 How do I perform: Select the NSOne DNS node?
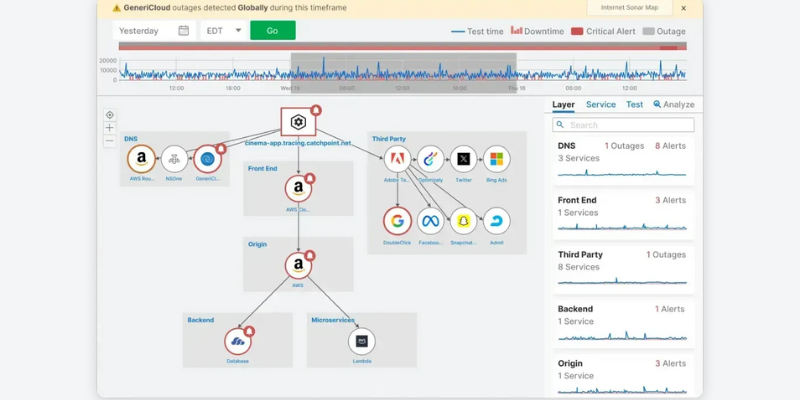pyautogui.click(x=174, y=159)
